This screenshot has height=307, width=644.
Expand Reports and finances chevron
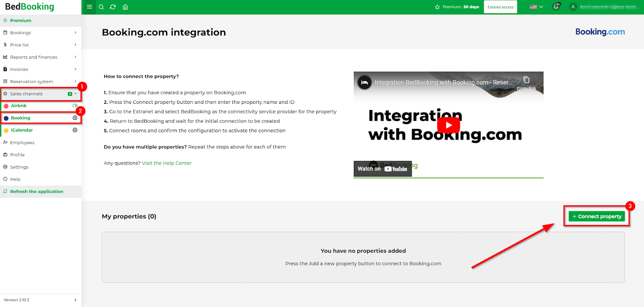pos(75,57)
